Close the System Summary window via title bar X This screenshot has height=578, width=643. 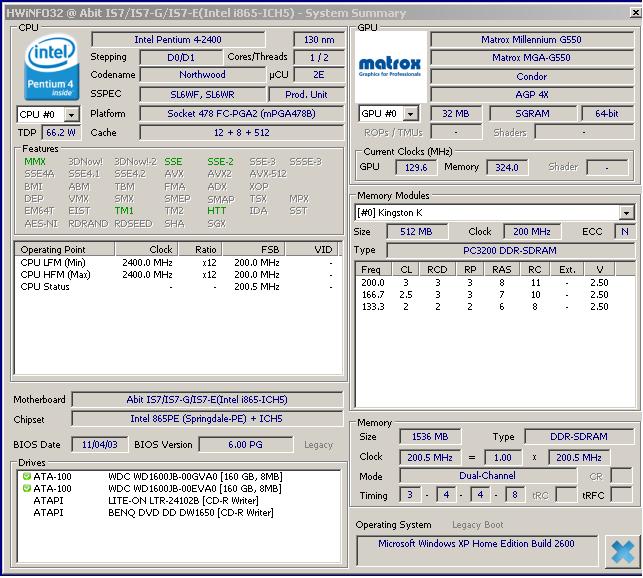pyautogui.click(x=635, y=12)
